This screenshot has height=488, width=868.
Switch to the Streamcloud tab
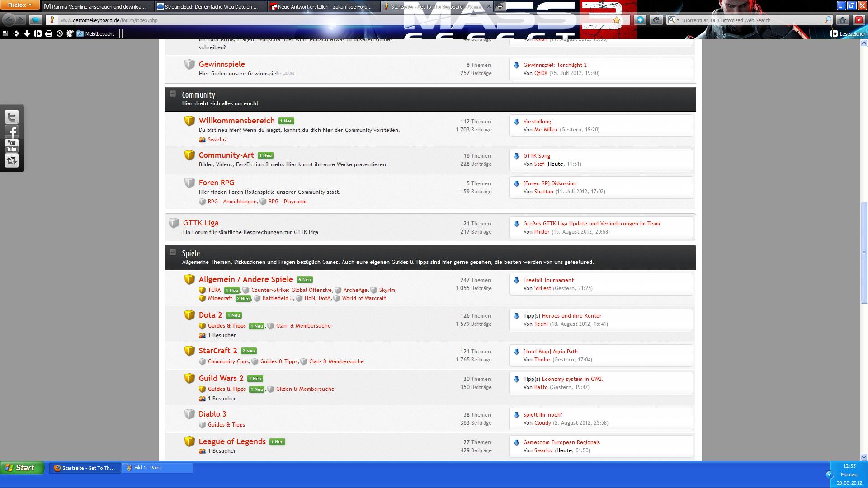(x=211, y=6)
